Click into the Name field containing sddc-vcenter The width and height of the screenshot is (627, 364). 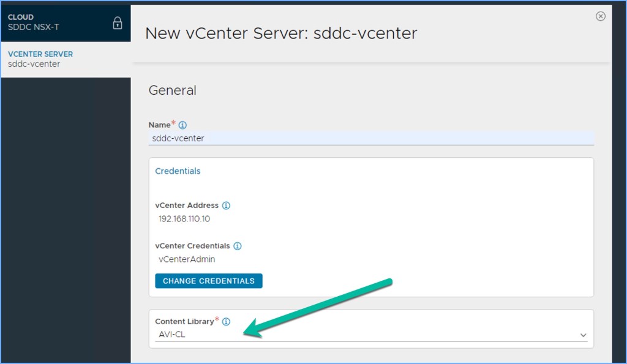371,138
